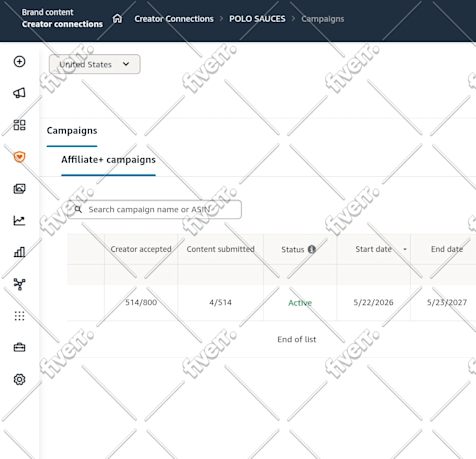Open the dotted grid apps icon

[x=19, y=316]
